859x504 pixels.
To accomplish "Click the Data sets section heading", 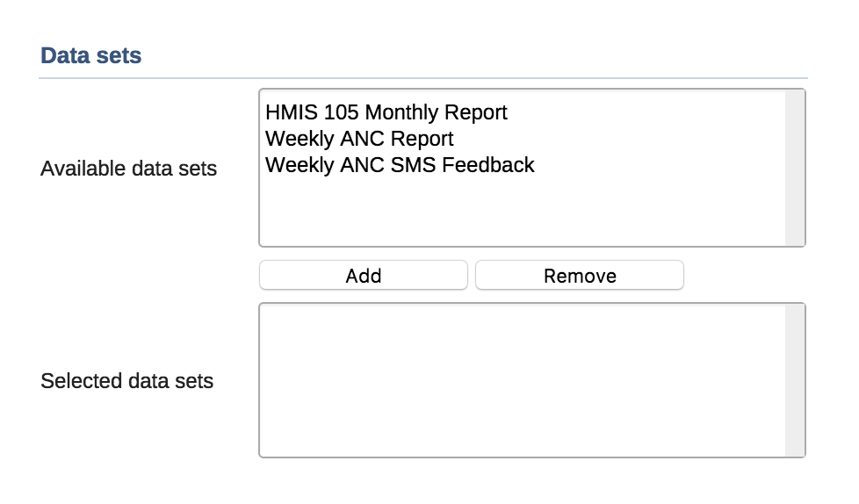I will click(x=91, y=56).
